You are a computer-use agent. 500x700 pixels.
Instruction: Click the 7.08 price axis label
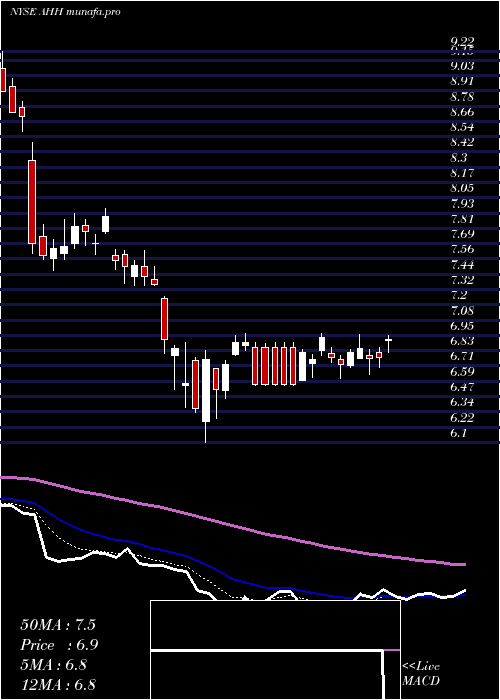pyautogui.click(x=462, y=311)
